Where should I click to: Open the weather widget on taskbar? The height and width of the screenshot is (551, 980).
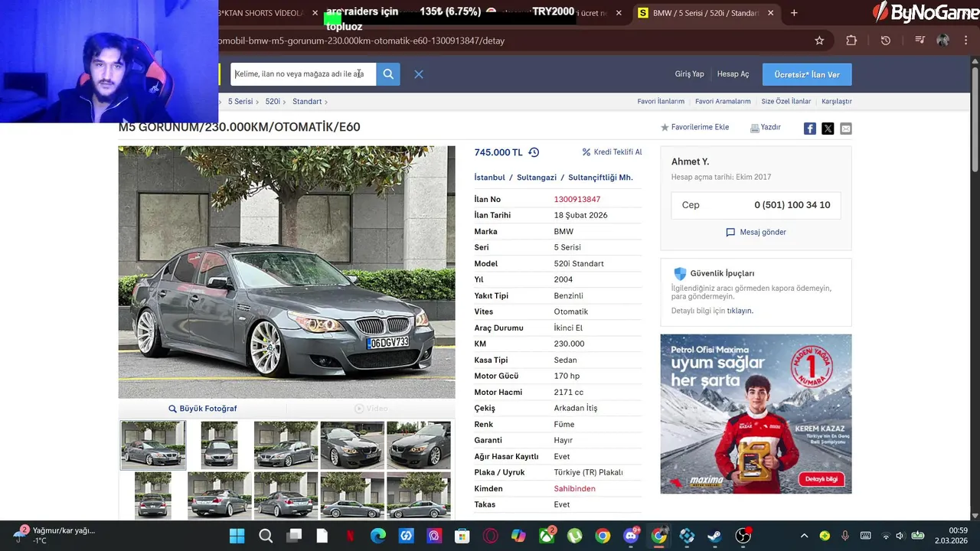[54, 535]
